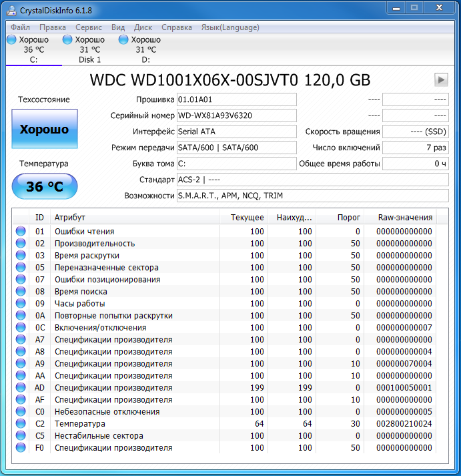Click status orb of Температура C2 row
Image resolution: width=461 pixels, height=476 pixels.
click(x=21, y=423)
